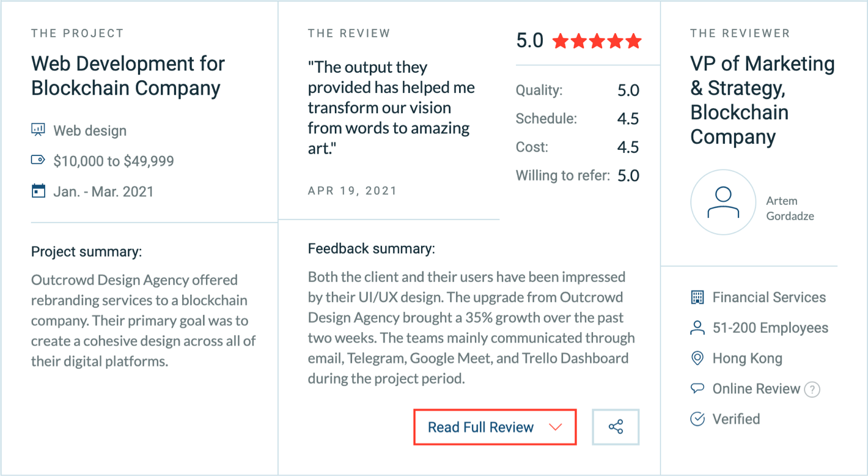The height and width of the screenshot is (476, 868).
Task: Open the share options via the share icon
Action: tap(616, 426)
